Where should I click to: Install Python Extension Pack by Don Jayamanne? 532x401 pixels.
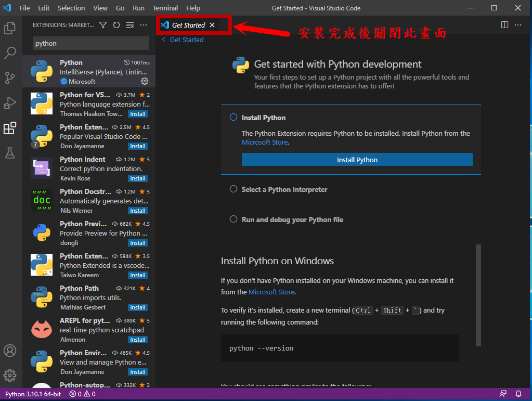click(137, 146)
